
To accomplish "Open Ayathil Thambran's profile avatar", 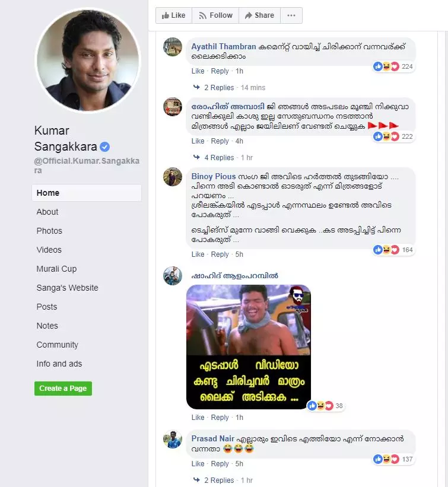I will coord(173,47).
